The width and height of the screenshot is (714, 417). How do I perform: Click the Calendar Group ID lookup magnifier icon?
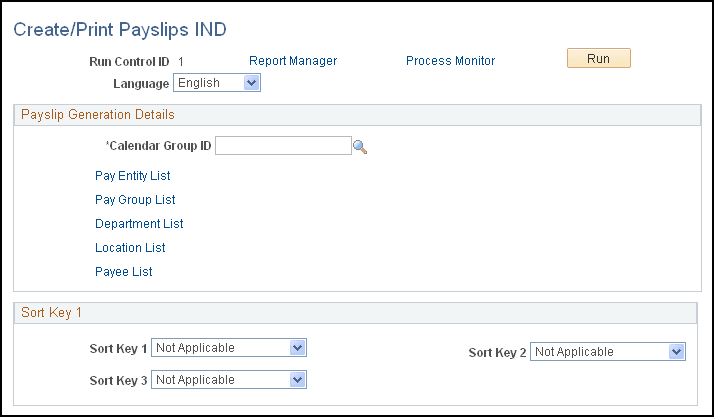pos(360,147)
